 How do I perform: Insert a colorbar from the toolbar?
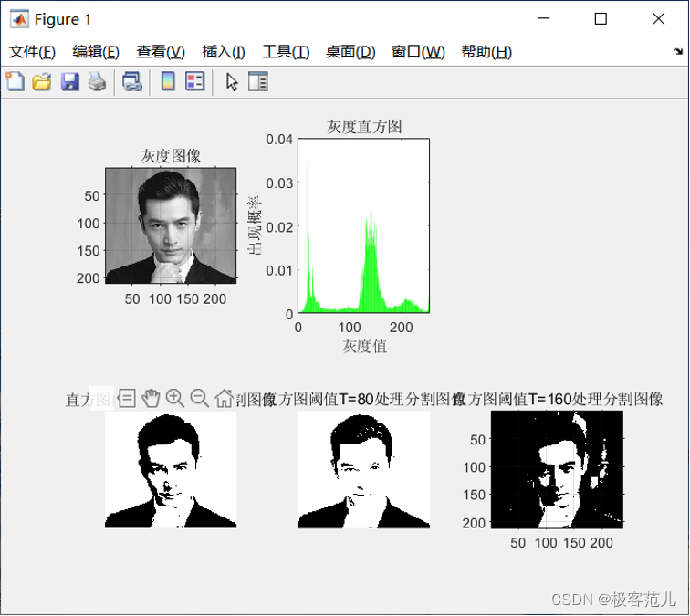pos(168,81)
